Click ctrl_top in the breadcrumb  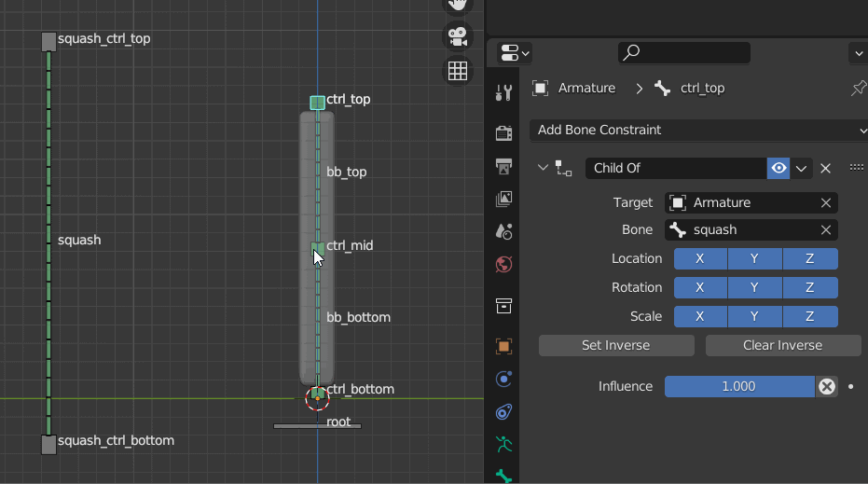point(702,88)
